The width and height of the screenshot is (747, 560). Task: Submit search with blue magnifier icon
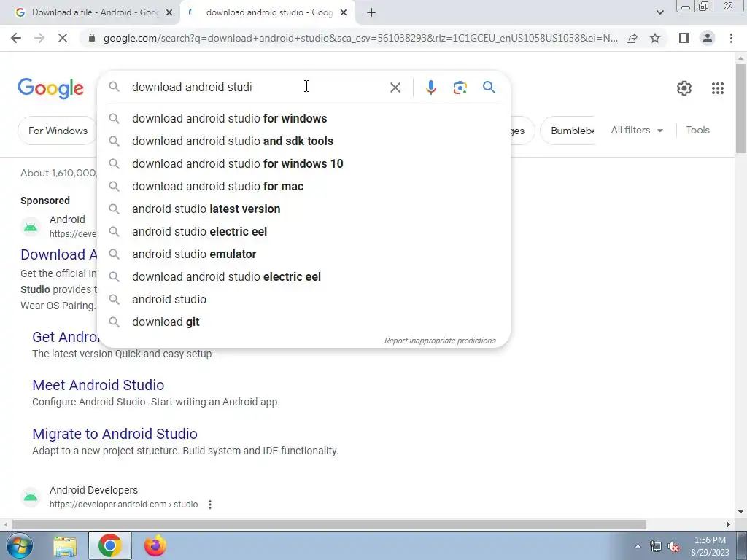(489, 87)
